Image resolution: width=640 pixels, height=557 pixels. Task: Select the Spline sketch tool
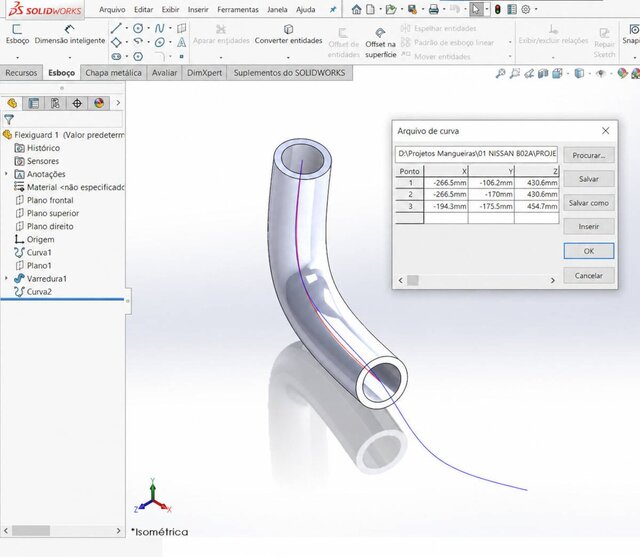(160, 28)
